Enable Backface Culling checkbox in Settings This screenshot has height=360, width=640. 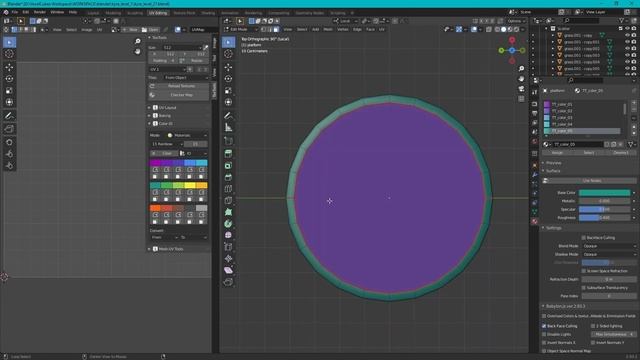[584, 238]
